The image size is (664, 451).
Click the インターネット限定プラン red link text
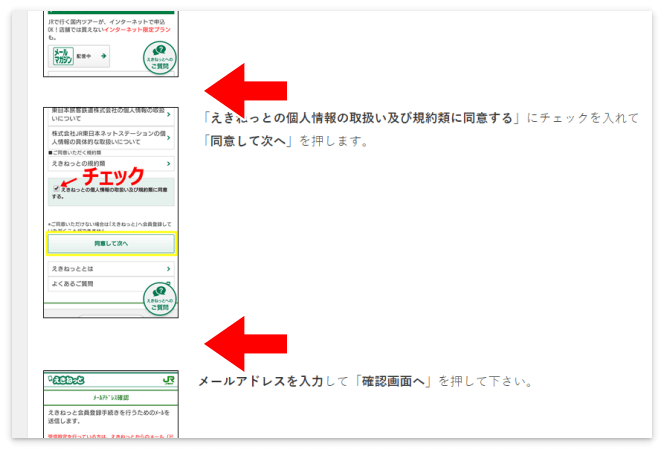tap(137, 30)
